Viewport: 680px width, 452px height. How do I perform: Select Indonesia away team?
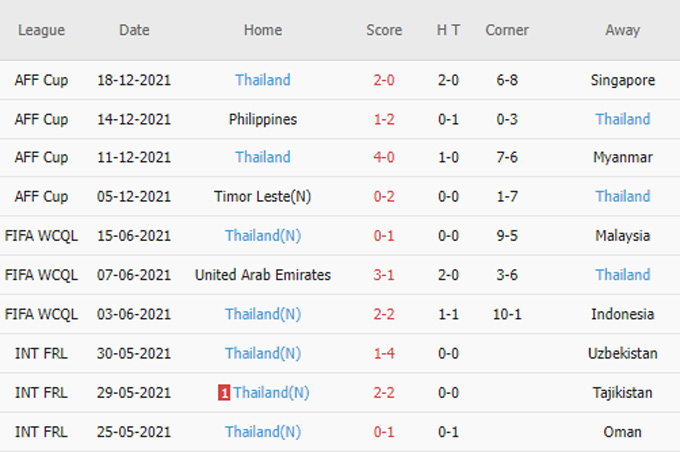(x=622, y=314)
